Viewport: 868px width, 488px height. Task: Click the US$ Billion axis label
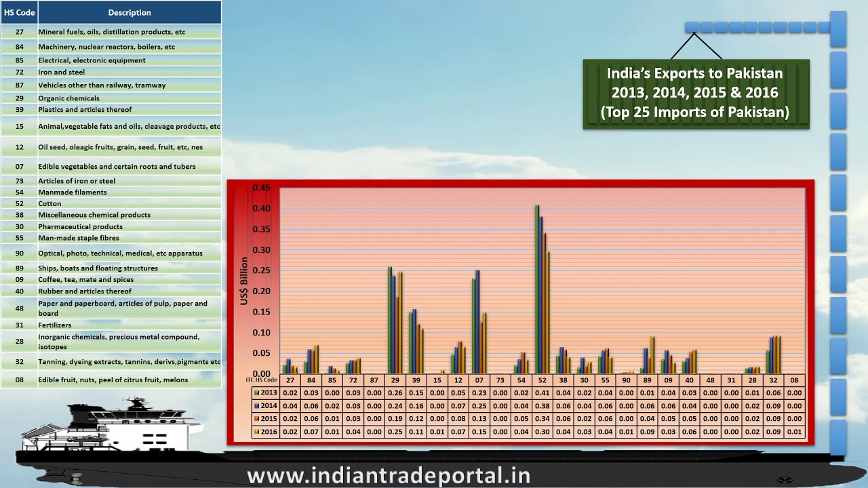pyautogui.click(x=244, y=281)
